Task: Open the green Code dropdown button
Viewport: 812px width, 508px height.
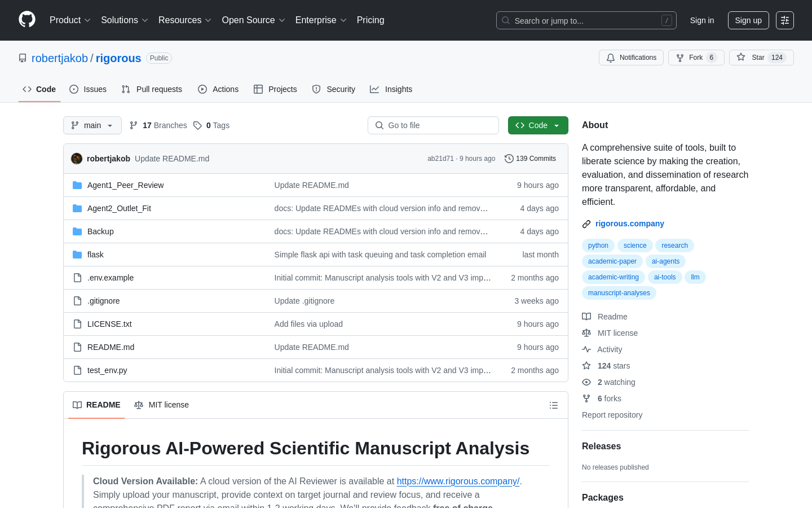Action: pyautogui.click(x=538, y=125)
